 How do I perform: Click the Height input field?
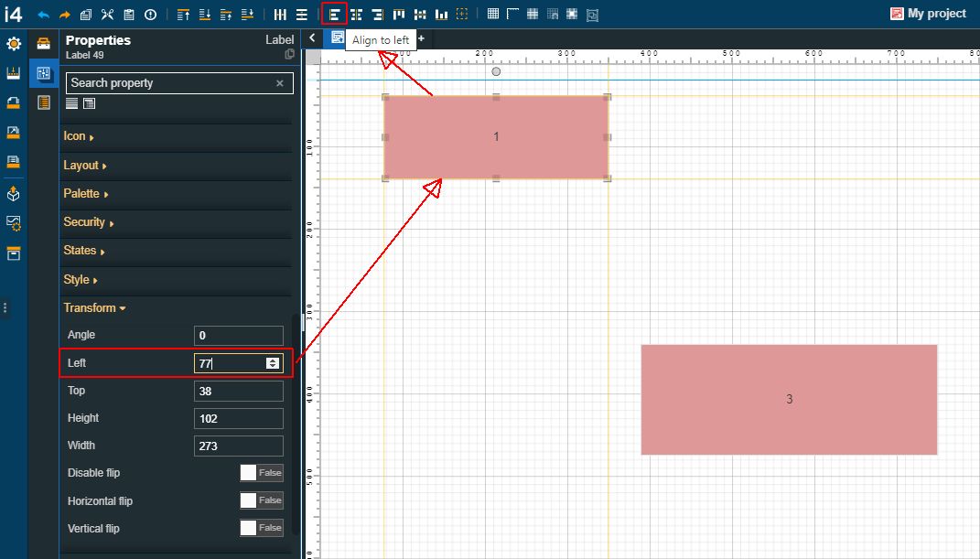(239, 418)
